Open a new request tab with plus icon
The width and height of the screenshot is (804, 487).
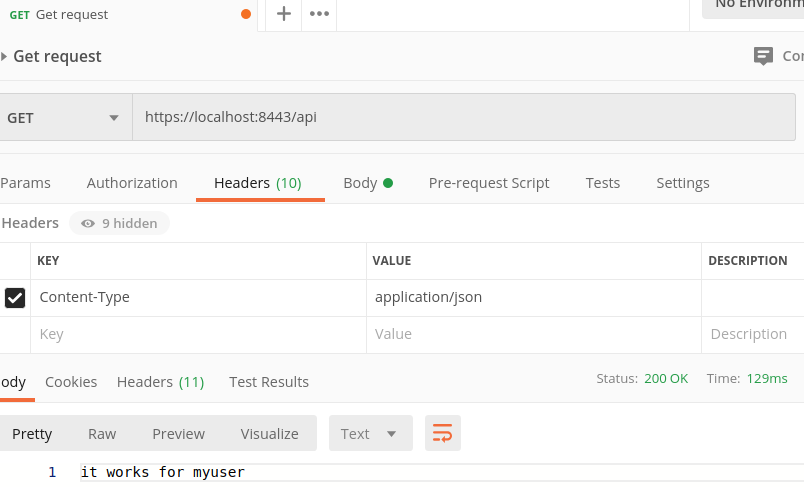pyautogui.click(x=284, y=14)
